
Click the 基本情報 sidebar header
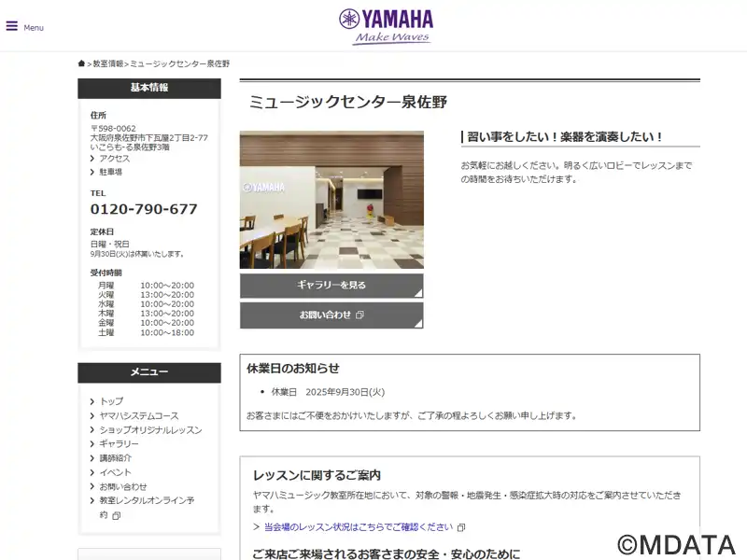(x=149, y=88)
